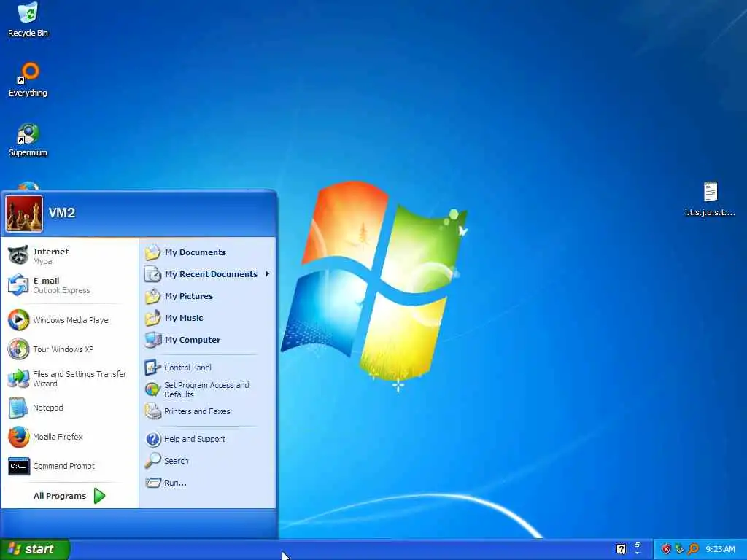
Task: Select the Everything desktop shortcut
Action: coord(28,80)
